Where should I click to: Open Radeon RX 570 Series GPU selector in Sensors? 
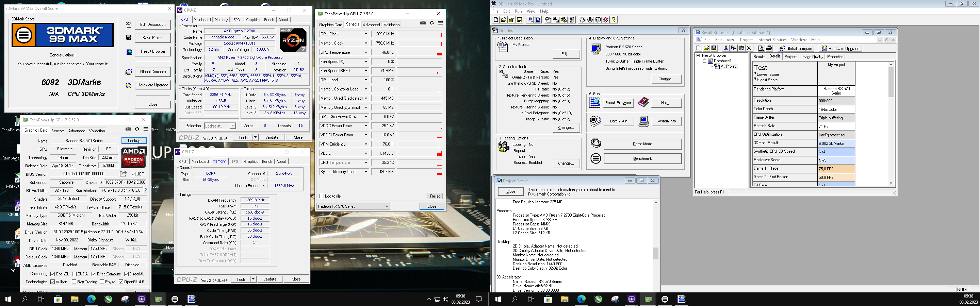point(353,206)
